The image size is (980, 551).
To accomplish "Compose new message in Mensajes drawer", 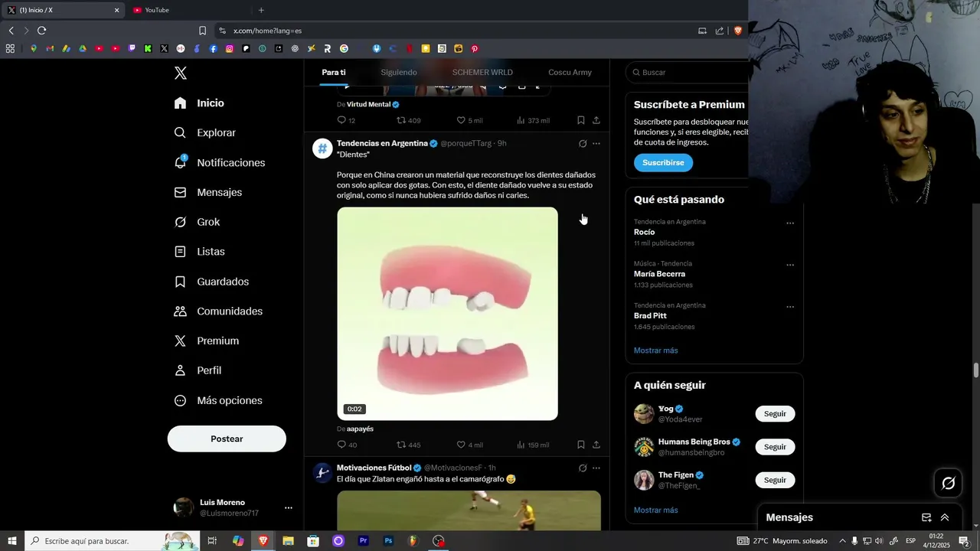I will click(x=926, y=518).
